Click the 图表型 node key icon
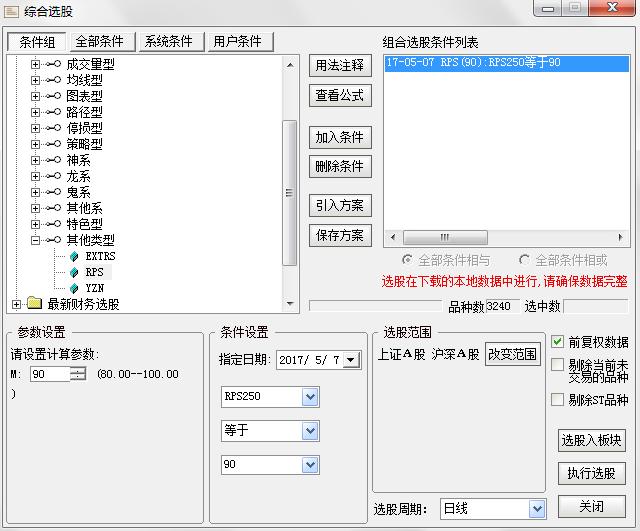This screenshot has height=531, width=640. (53, 96)
